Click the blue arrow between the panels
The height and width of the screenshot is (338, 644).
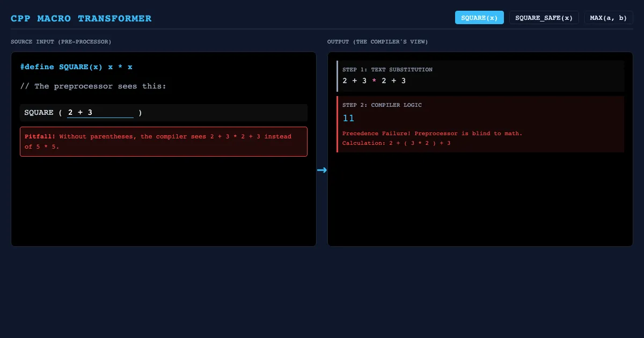pyautogui.click(x=322, y=170)
